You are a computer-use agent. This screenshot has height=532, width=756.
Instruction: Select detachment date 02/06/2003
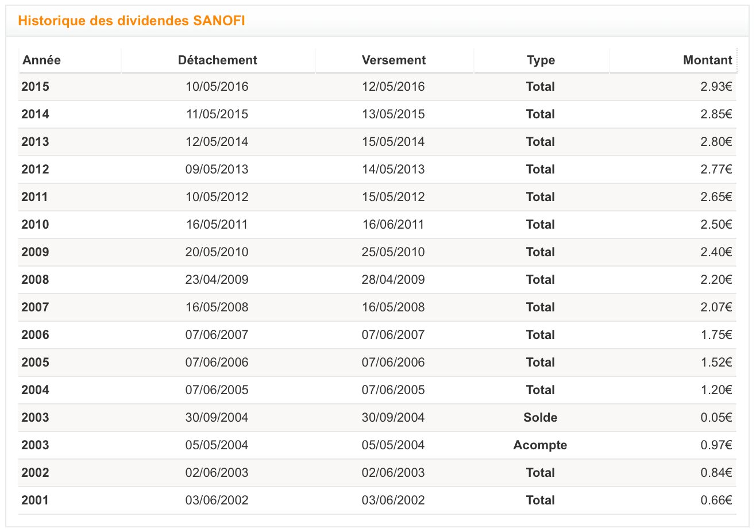point(217,473)
